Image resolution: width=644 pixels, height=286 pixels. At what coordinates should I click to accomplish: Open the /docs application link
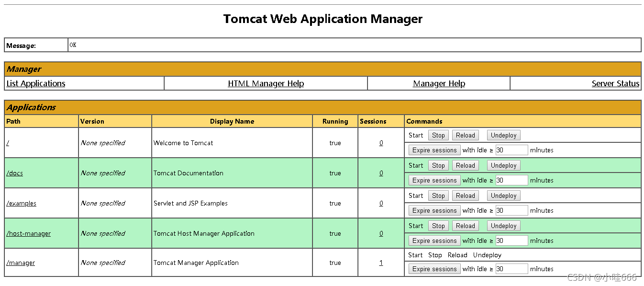click(14, 173)
